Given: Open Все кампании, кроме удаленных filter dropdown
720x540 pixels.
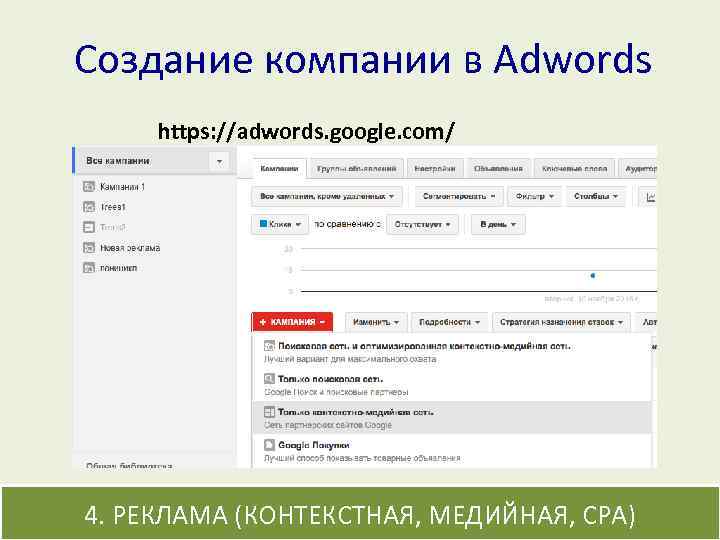Looking at the screenshot, I should (327, 197).
